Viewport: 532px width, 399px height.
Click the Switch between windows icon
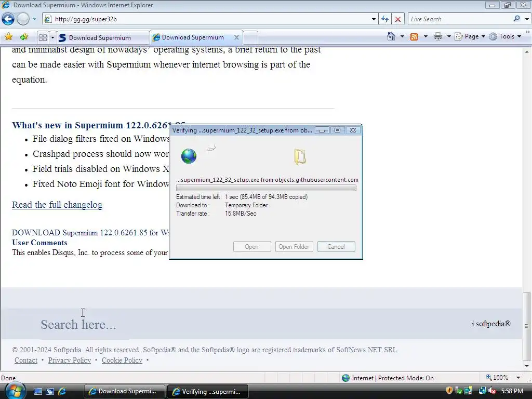[x=50, y=391]
